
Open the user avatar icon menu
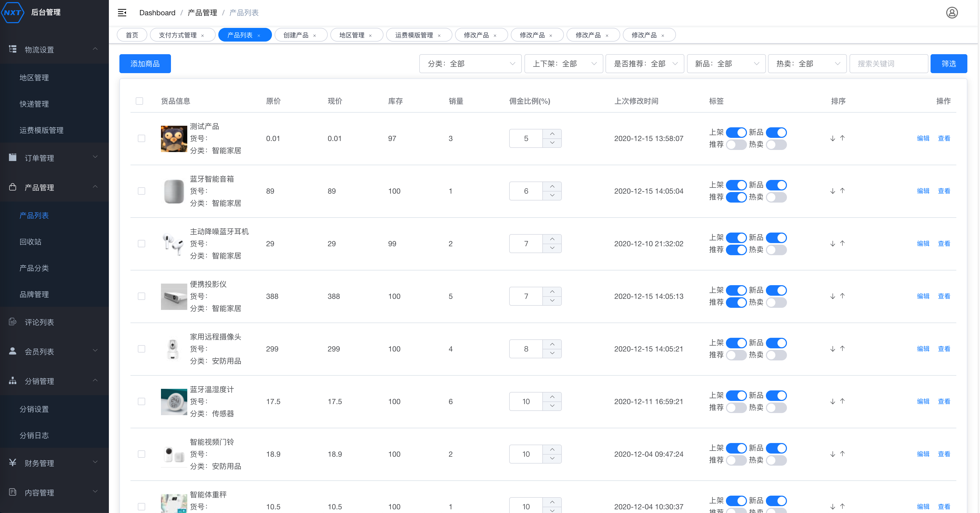(952, 13)
